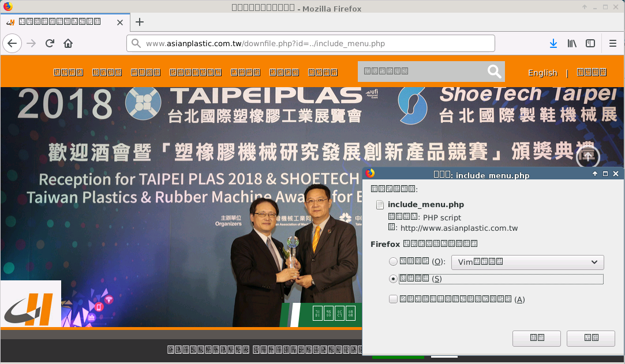Open the seventh orange navigation menu item
The width and height of the screenshot is (625, 364).
click(323, 72)
